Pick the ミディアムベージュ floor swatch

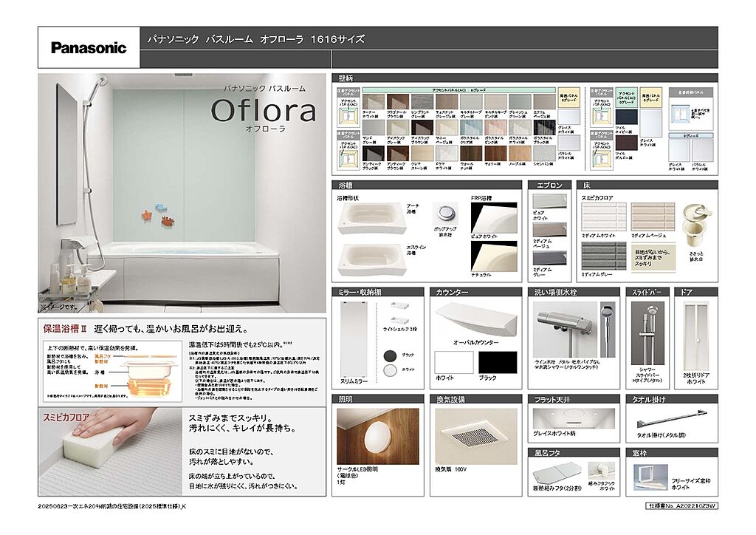(653, 217)
